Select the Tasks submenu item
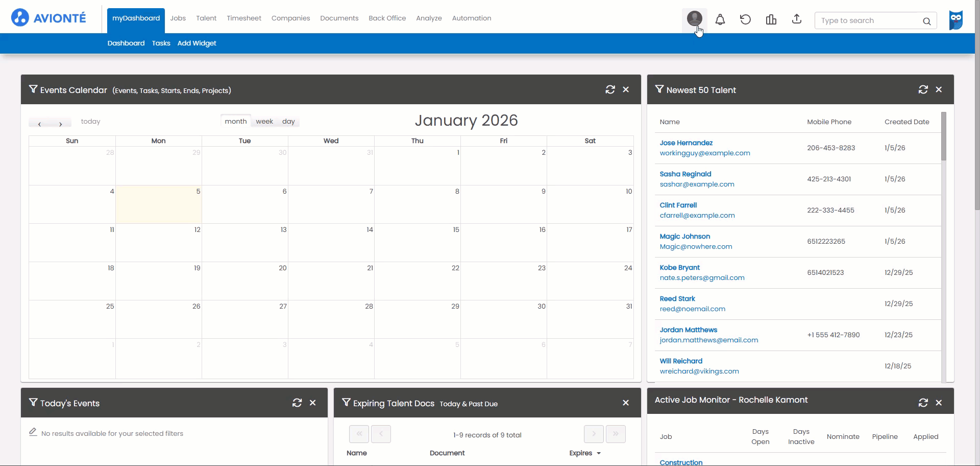Viewport: 980px width, 466px height. [x=161, y=43]
